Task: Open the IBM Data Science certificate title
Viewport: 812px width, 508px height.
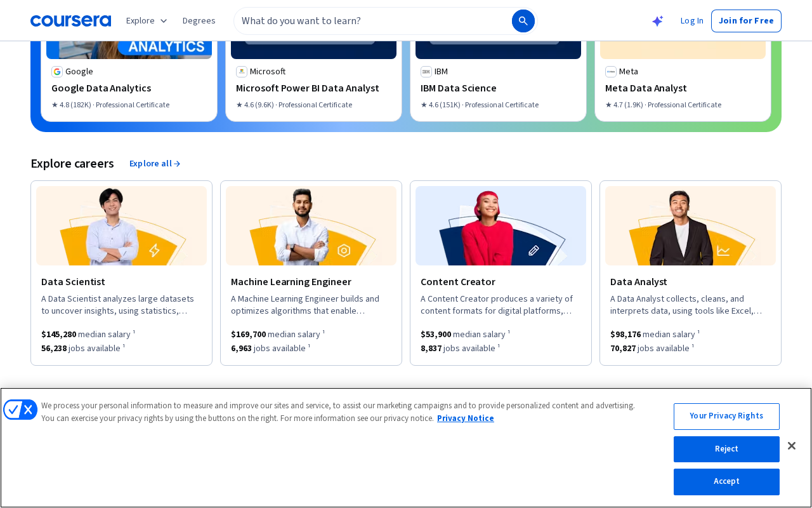Action: pos(459,88)
